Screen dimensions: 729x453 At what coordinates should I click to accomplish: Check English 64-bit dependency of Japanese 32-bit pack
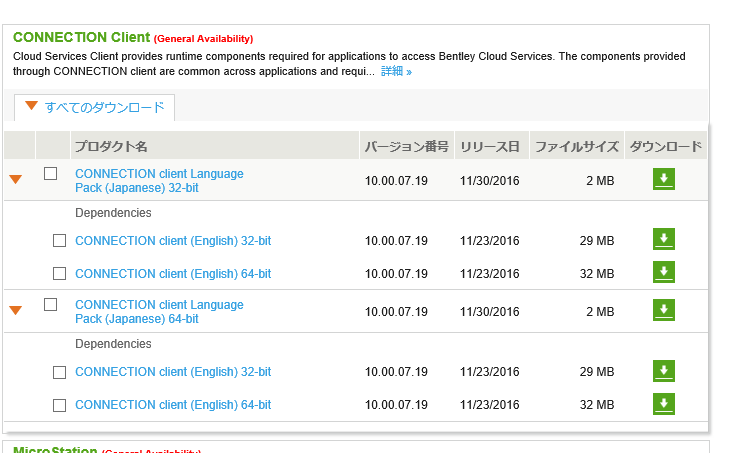tap(60, 273)
